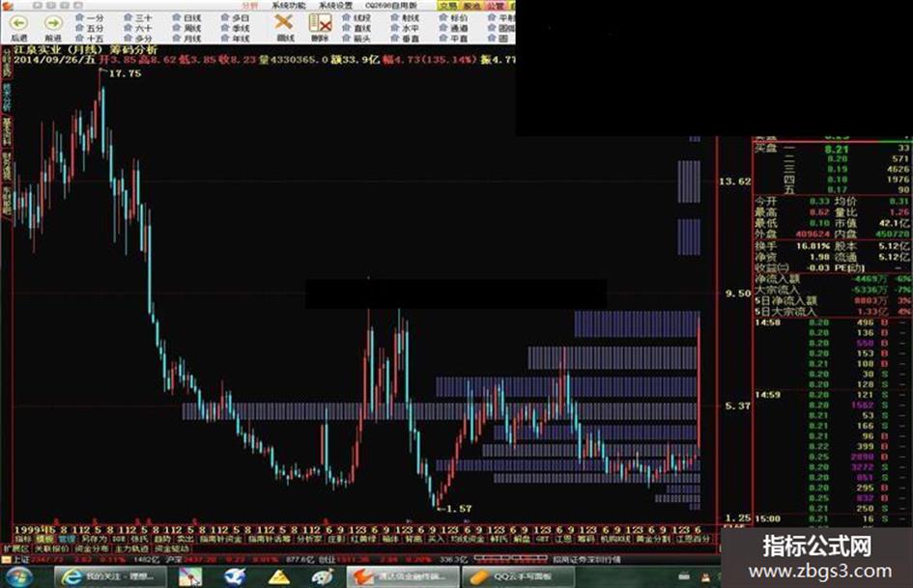
Task: Open the bird icon app in taskbar
Action: (235, 576)
